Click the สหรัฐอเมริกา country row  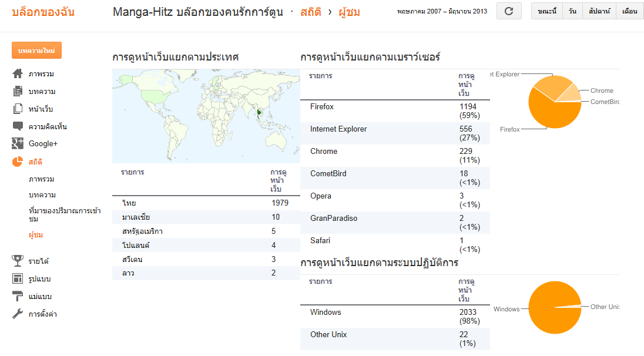click(x=206, y=231)
